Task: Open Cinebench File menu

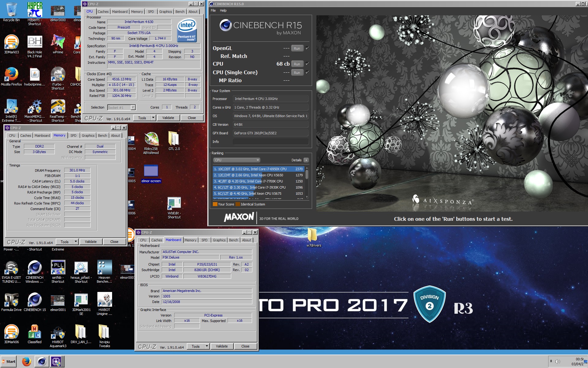Action: point(213,10)
